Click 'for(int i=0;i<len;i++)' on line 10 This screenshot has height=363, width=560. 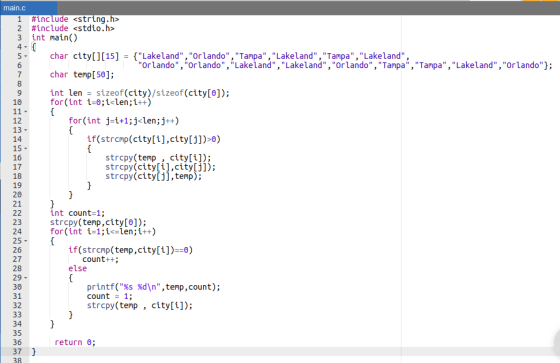(101, 102)
